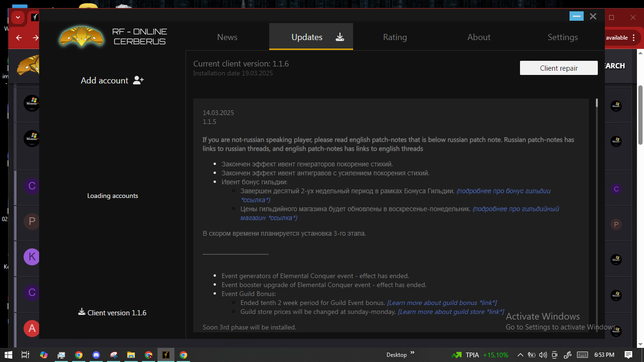The width and height of the screenshot is (644, 362).
Task: Click the background window scrollbar thumb
Action: point(640,115)
